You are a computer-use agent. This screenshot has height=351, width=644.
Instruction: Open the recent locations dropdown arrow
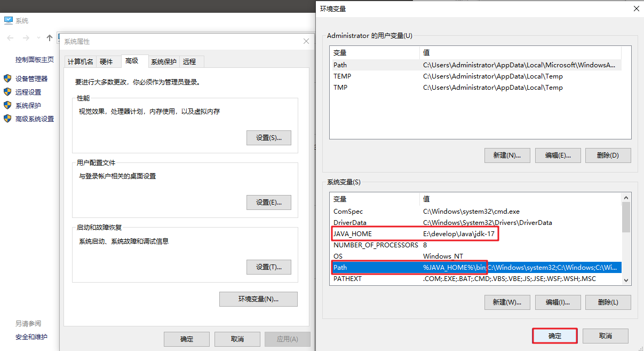click(38, 38)
